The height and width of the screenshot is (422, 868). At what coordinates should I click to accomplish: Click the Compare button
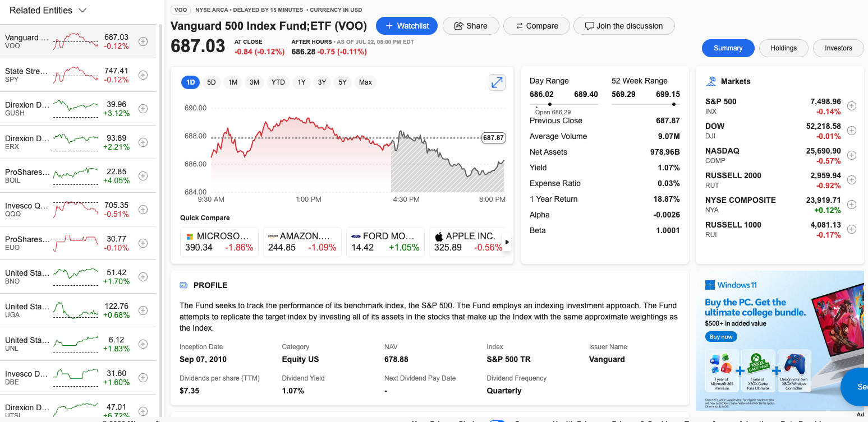pyautogui.click(x=536, y=26)
